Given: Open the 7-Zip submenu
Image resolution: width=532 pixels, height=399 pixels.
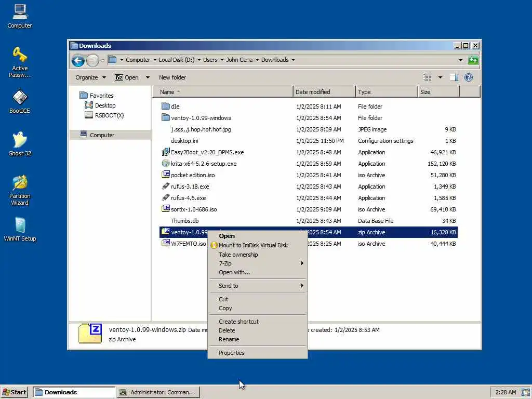Looking at the screenshot, I should (258, 263).
